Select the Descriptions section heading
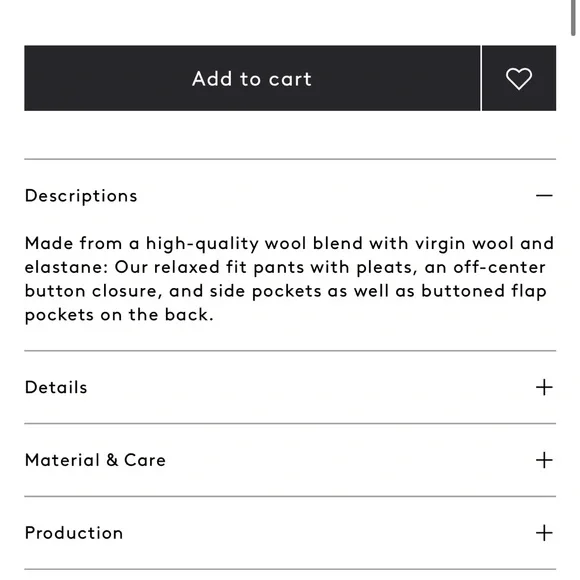580x580 pixels. (81, 196)
